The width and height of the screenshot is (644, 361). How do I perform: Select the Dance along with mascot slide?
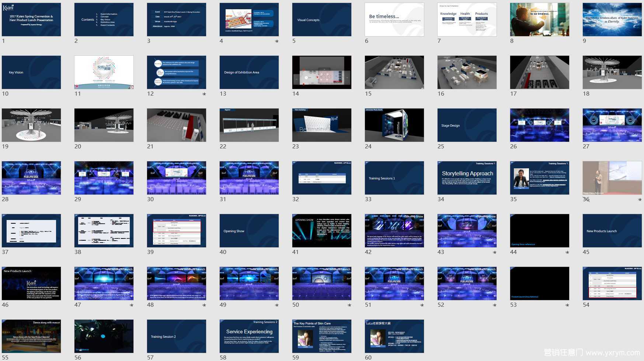point(31,336)
